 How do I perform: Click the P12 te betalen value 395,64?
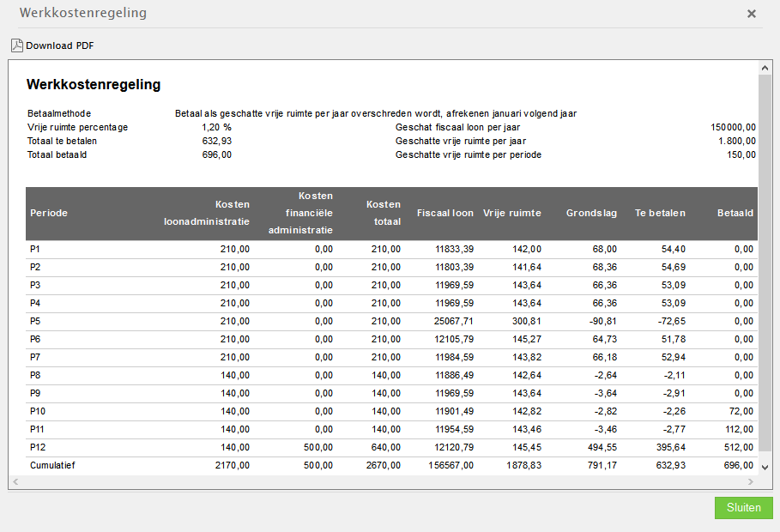pyautogui.click(x=671, y=447)
